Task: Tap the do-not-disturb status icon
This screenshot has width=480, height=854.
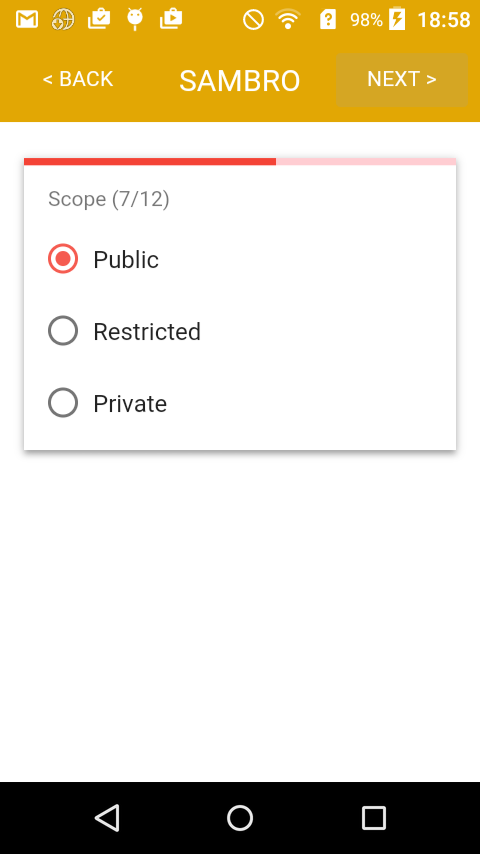Action: click(253, 20)
